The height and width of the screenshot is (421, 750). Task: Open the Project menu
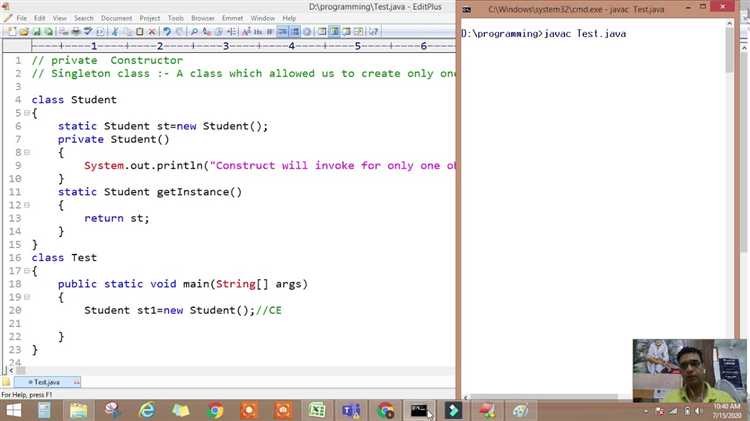point(150,18)
